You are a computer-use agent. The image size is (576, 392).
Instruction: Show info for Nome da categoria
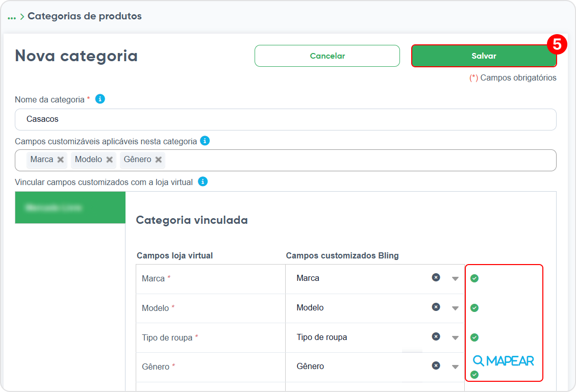(x=100, y=99)
